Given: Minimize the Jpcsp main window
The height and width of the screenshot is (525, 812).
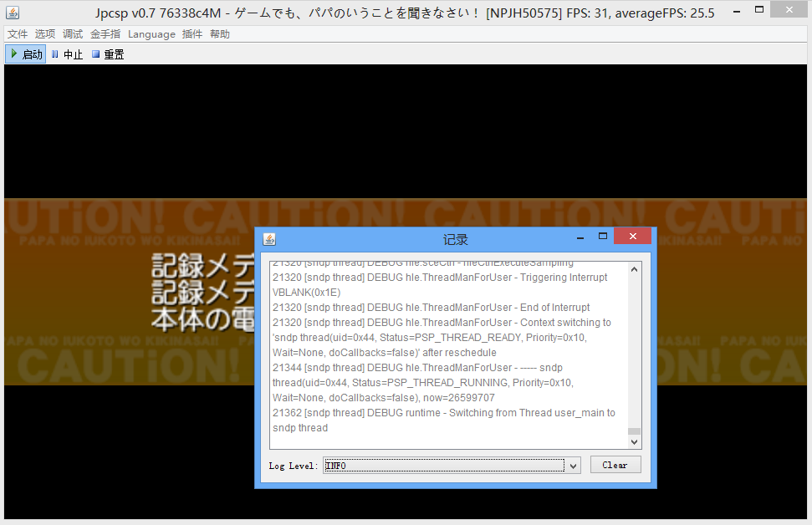Looking at the screenshot, I should [x=737, y=11].
